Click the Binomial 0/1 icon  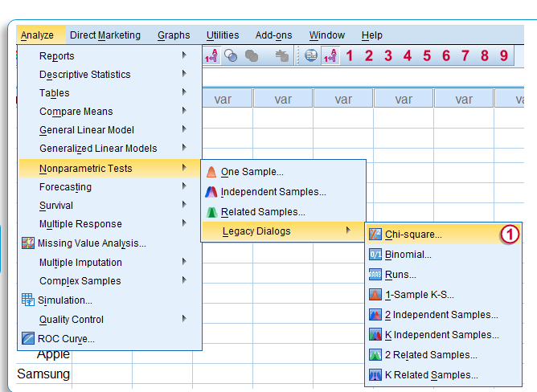click(x=375, y=255)
